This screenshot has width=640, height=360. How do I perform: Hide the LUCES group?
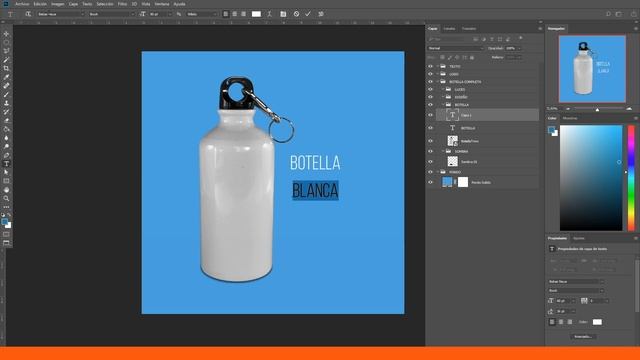(x=430, y=89)
